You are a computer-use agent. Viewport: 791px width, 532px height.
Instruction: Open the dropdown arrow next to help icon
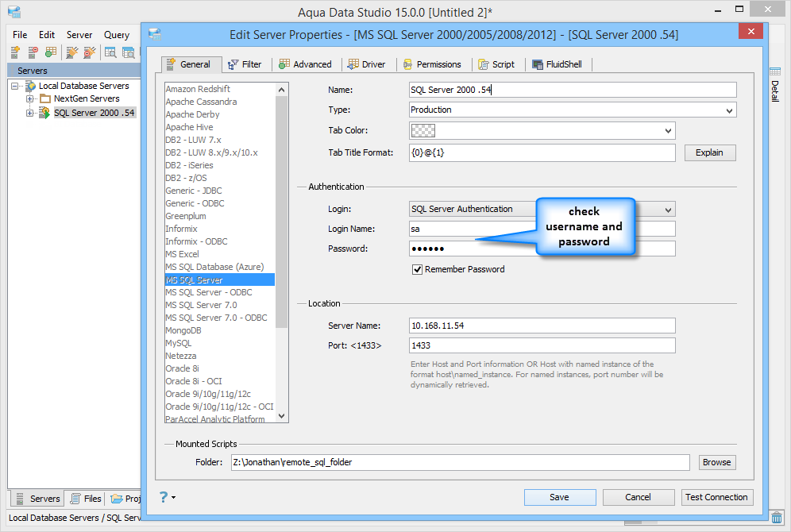[174, 497]
